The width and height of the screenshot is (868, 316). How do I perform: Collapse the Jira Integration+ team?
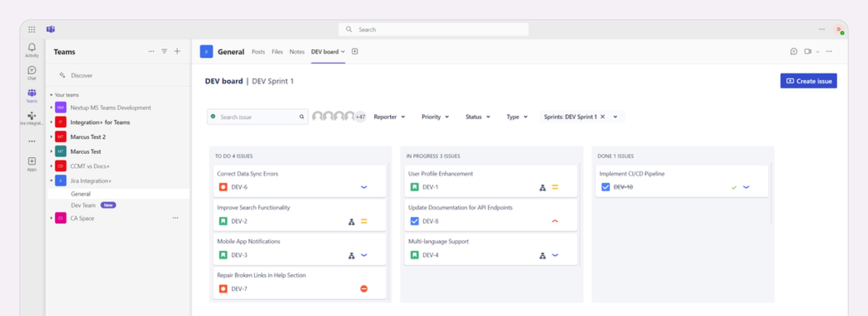(51, 181)
